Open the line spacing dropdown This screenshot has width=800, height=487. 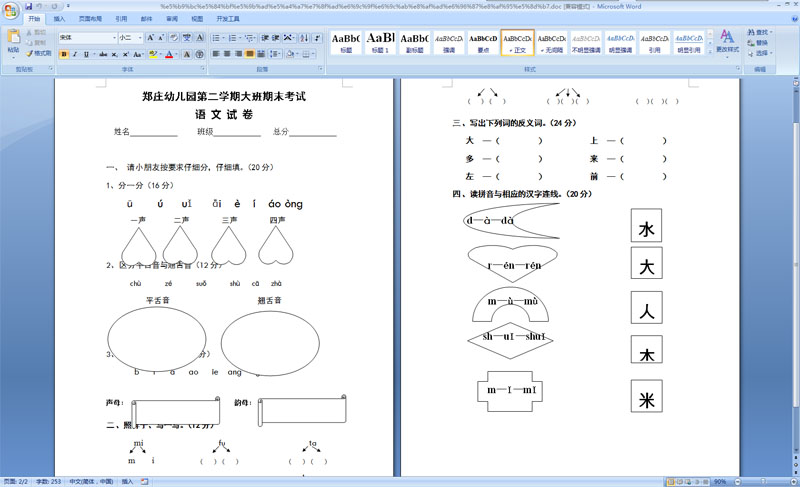(x=275, y=54)
